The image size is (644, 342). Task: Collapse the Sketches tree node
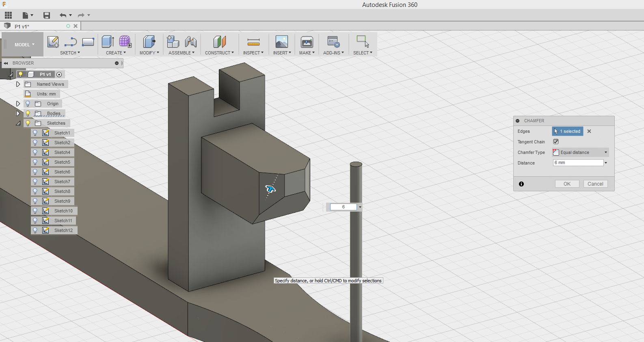pyautogui.click(x=18, y=123)
